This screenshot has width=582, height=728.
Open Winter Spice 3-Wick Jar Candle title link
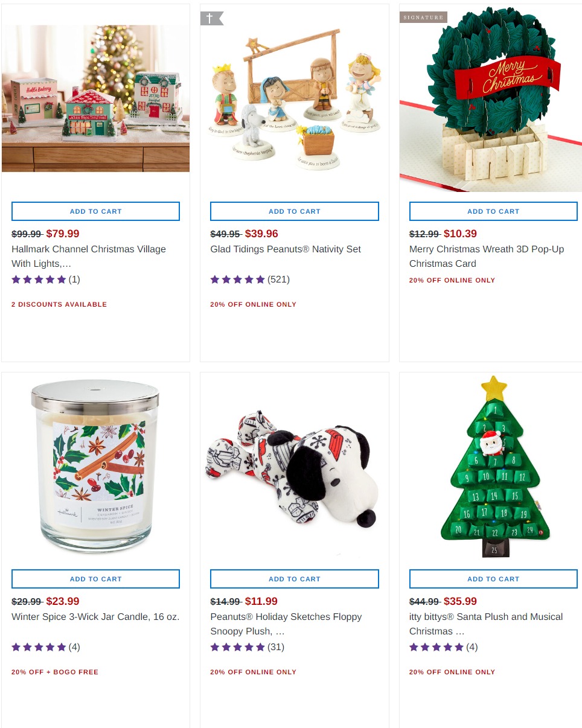pyautogui.click(x=95, y=617)
